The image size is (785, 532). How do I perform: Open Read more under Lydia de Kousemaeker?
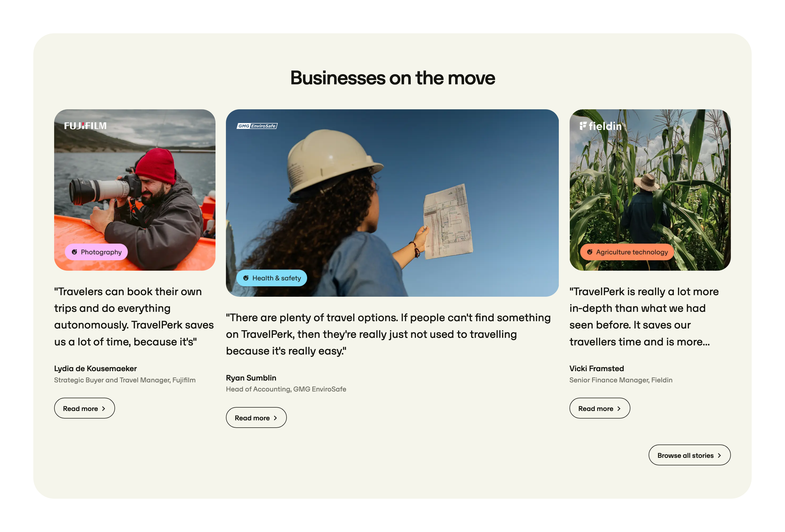coord(84,408)
